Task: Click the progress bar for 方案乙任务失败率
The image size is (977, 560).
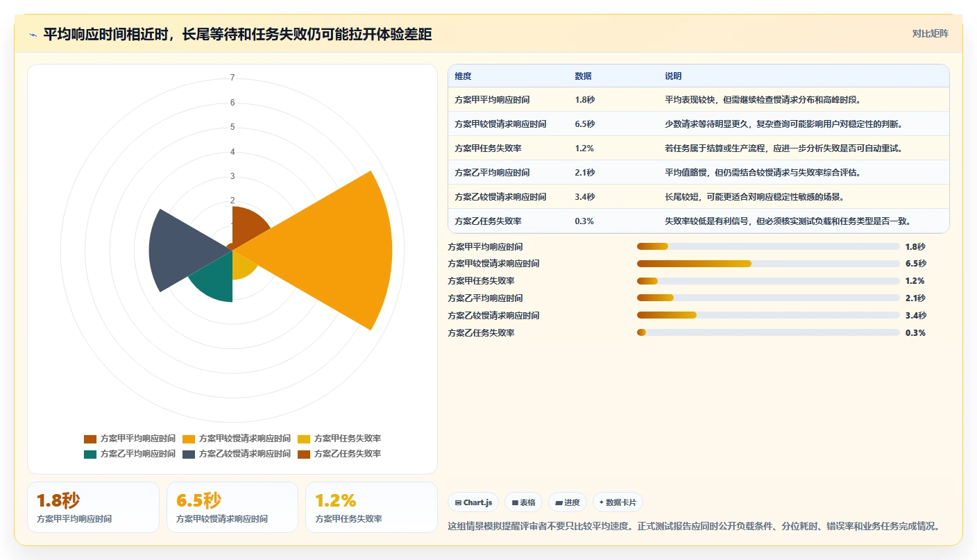Action: pyautogui.click(x=768, y=333)
